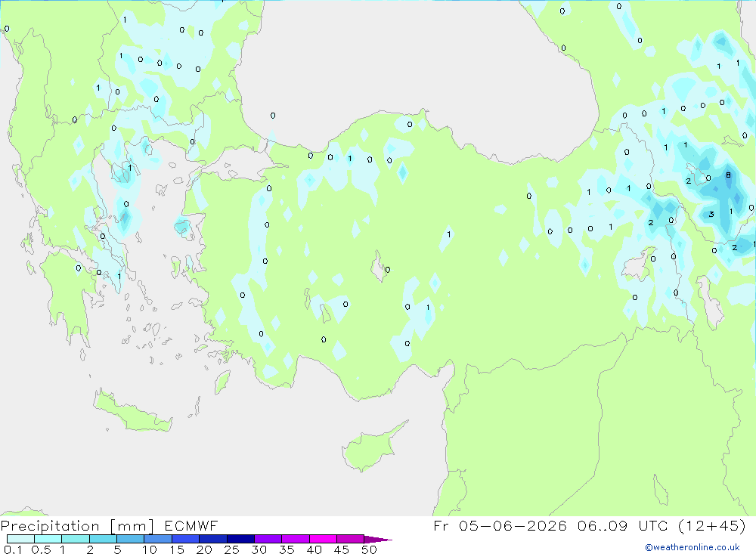Click the "45" legend scale label
Image resolution: width=756 pixels, height=554 pixels.
coord(342,549)
